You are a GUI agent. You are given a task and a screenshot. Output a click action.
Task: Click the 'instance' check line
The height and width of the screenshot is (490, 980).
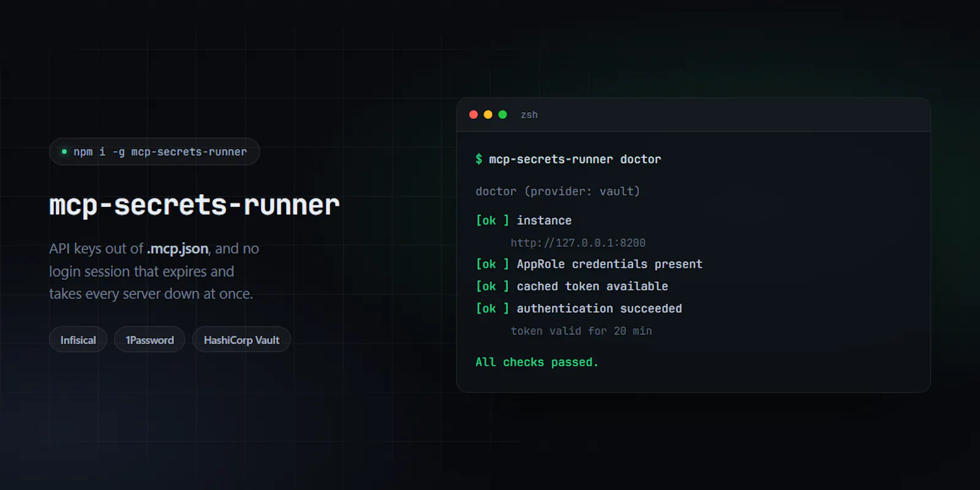click(524, 221)
